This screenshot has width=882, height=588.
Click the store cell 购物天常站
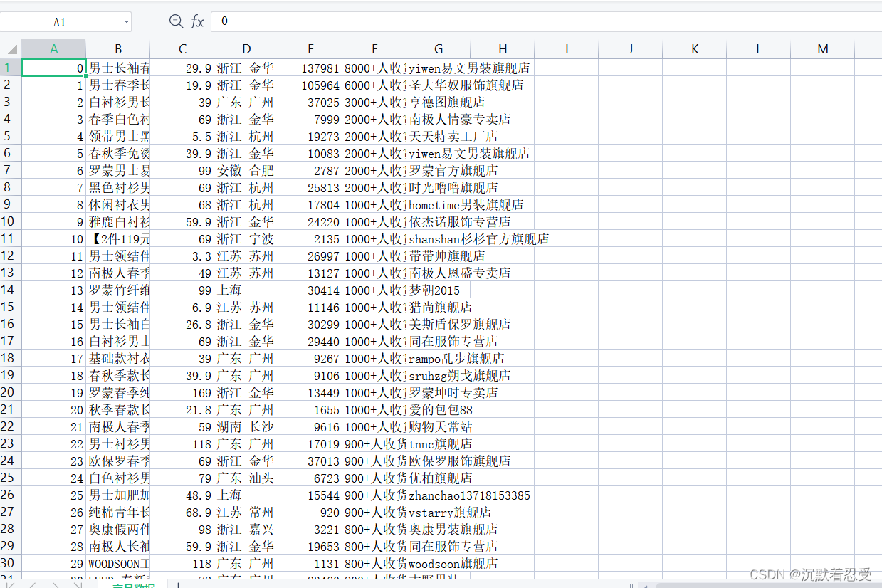point(441,426)
